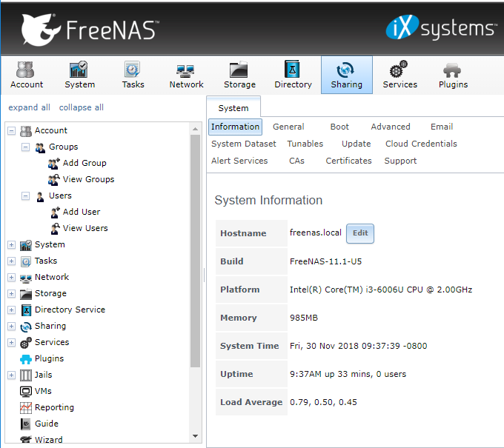Screen dimensions: 504x448
Task: Expand the Jails tree node
Action: pos(11,375)
